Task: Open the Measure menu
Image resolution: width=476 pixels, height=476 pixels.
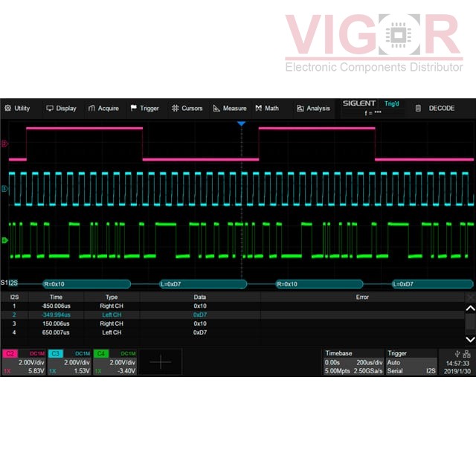Action: click(x=230, y=109)
